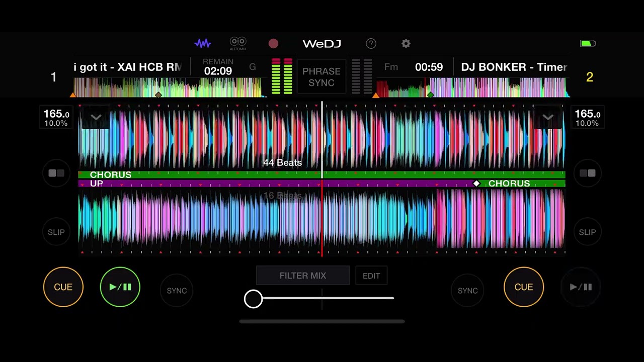Toggle SLIP mode on deck 2
The height and width of the screenshot is (362, 644).
point(587,232)
